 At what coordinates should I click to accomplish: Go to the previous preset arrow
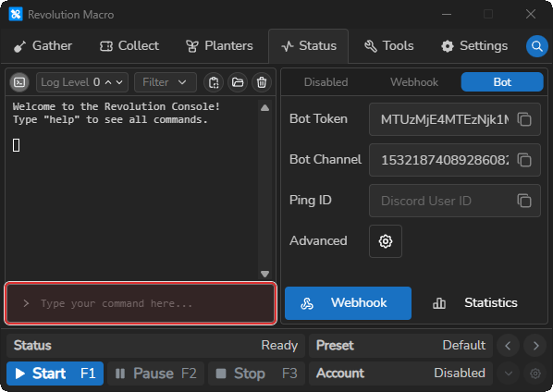508,346
